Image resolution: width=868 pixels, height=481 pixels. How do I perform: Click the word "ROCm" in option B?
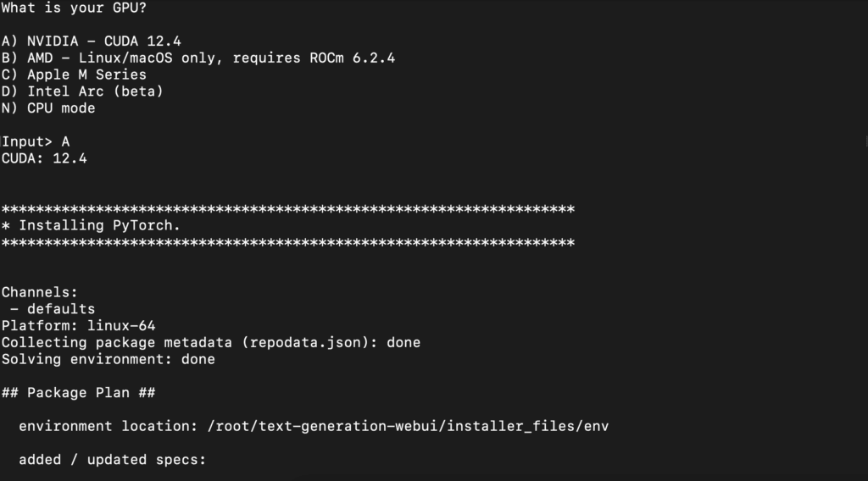[326, 58]
